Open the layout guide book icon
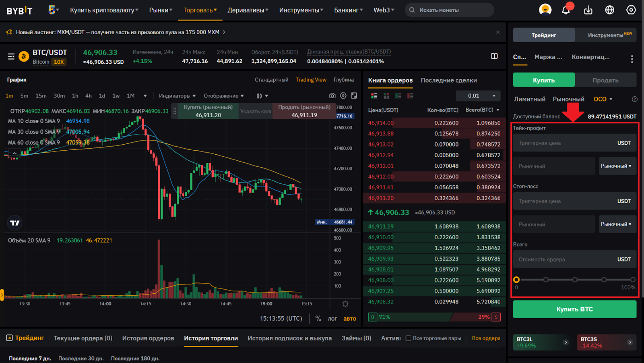This screenshot has height=363, width=644. click(494, 56)
